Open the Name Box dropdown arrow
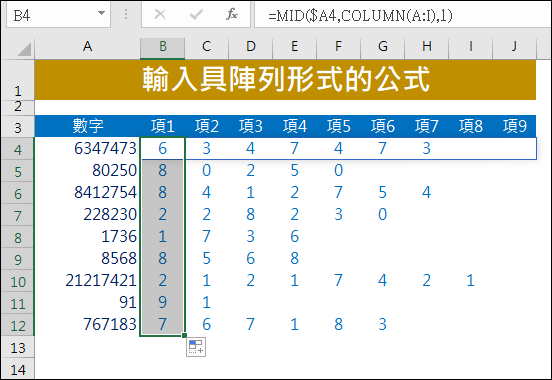552x380 pixels. [101, 14]
